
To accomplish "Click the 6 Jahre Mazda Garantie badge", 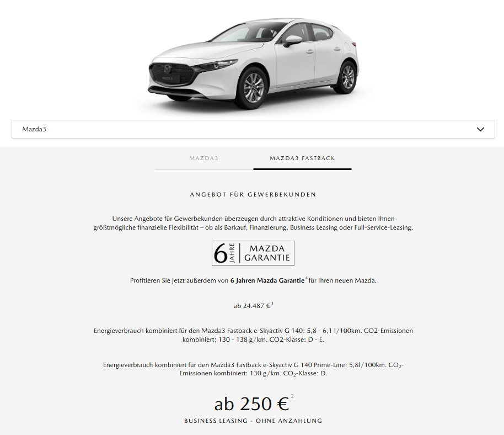I will click(253, 253).
